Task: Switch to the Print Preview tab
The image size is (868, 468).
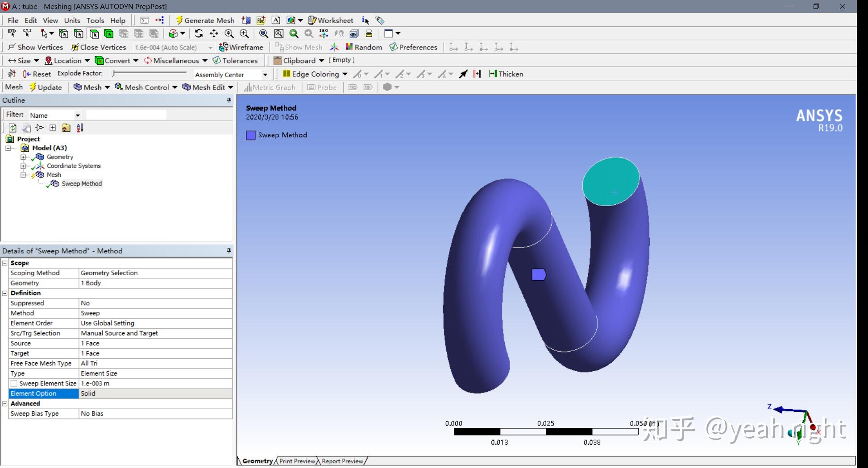Action: tap(297, 461)
